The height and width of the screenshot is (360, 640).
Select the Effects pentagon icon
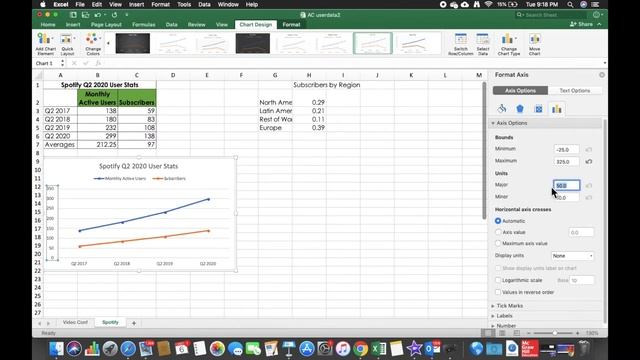pos(520,109)
